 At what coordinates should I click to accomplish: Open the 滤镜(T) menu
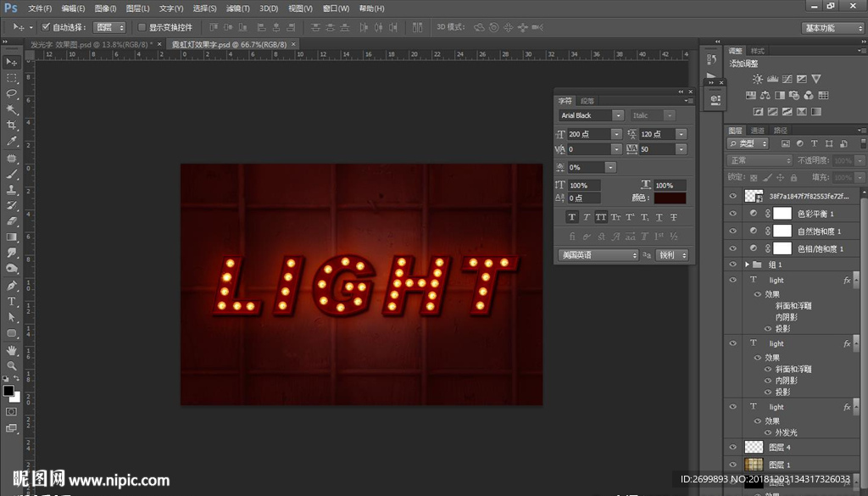pyautogui.click(x=239, y=8)
